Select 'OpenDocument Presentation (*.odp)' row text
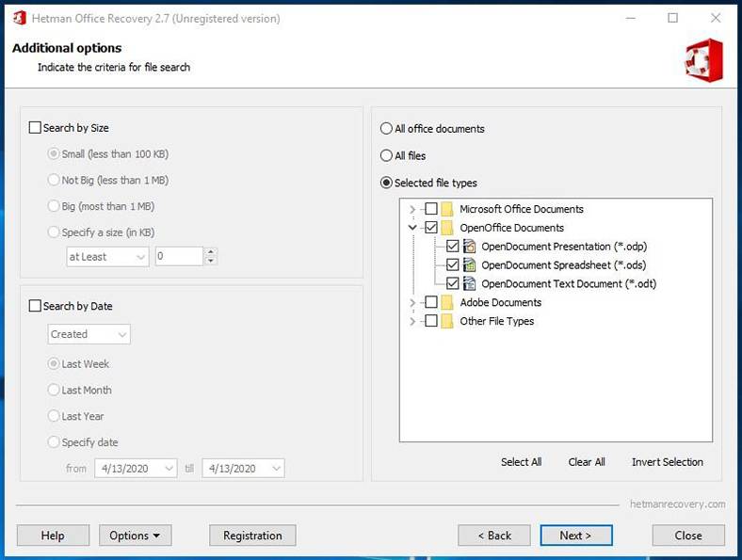The image size is (742, 560). (564, 247)
